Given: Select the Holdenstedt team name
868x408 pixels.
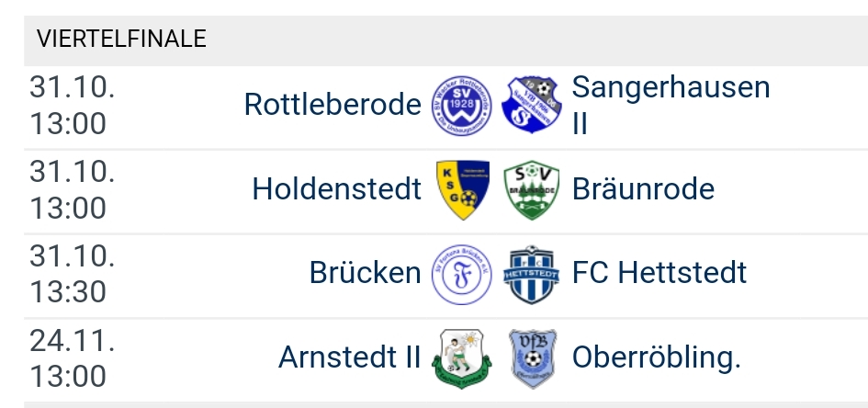Looking at the screenshot, I should pyautogui.click(x=336, y=188).
